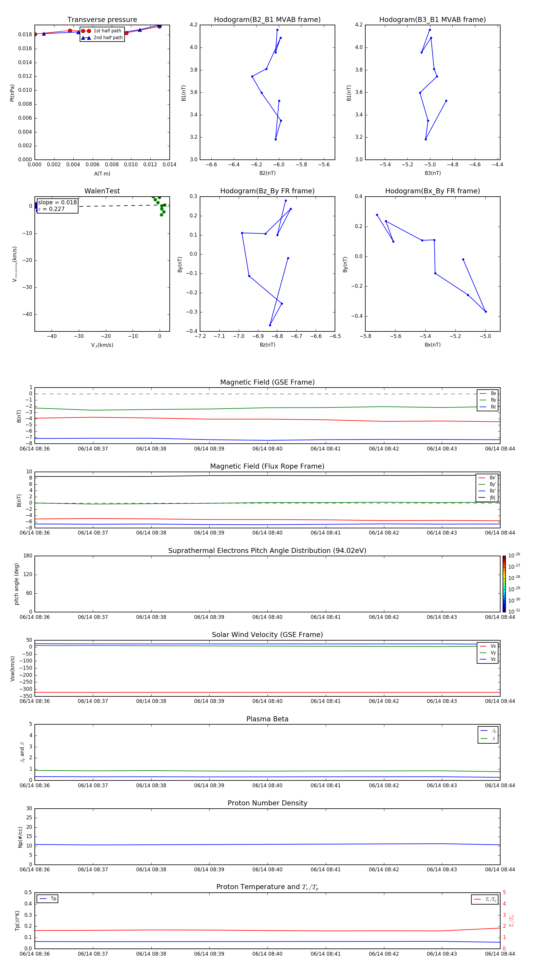This screenshot has width=535, height=980.
Task: Click the Bx entry in GSE legend
Action: point(488,393)
